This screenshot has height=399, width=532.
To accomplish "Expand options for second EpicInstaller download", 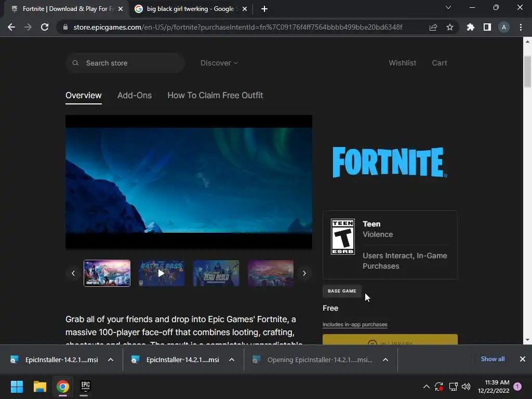I will point(232,360).
